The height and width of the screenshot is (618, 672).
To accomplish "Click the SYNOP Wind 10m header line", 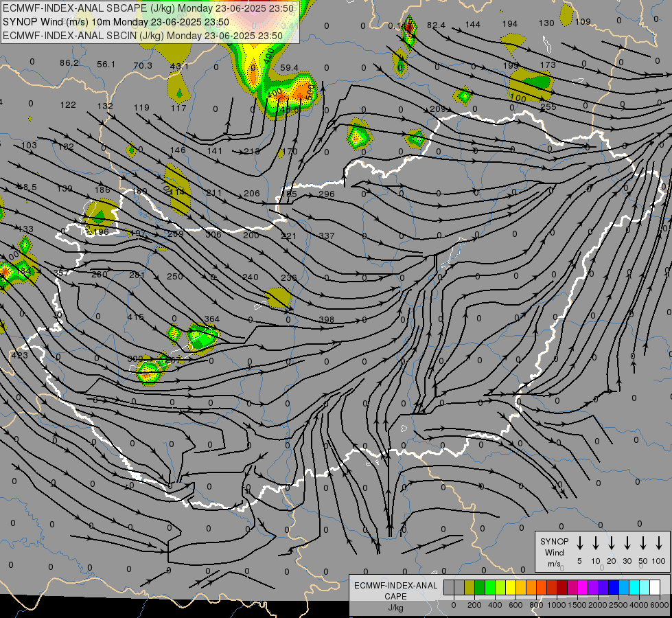I will coord(116,22).
